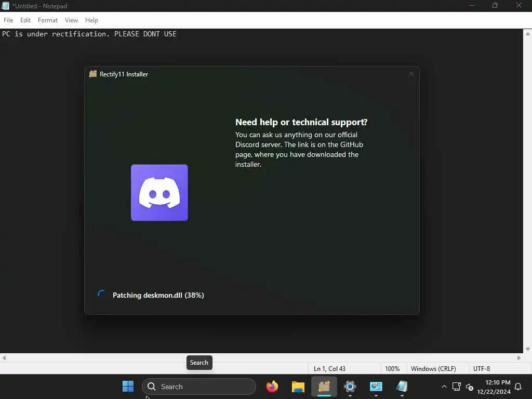Click the network display tray icon
Screen dimensions: 532x399
tap(456, 387)
